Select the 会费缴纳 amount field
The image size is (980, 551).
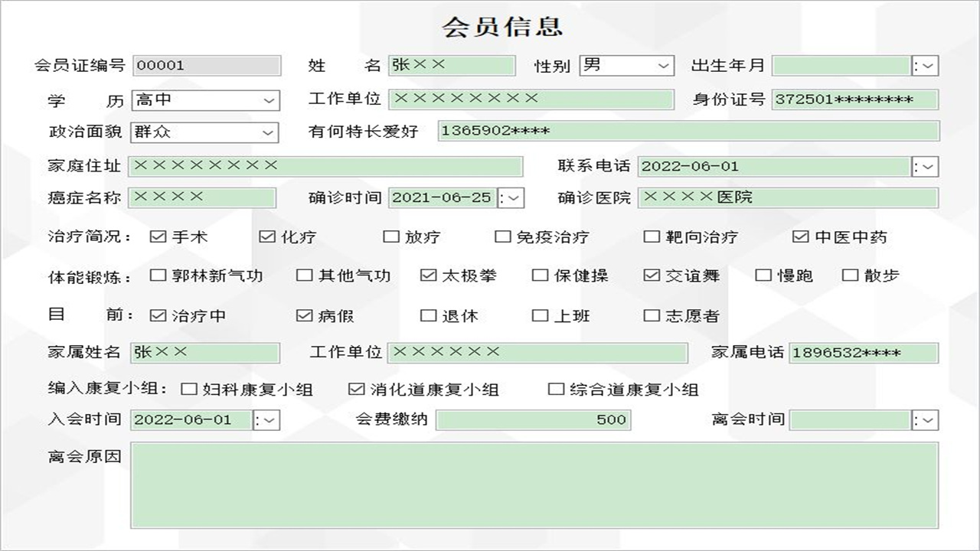(x=532, y=419)
